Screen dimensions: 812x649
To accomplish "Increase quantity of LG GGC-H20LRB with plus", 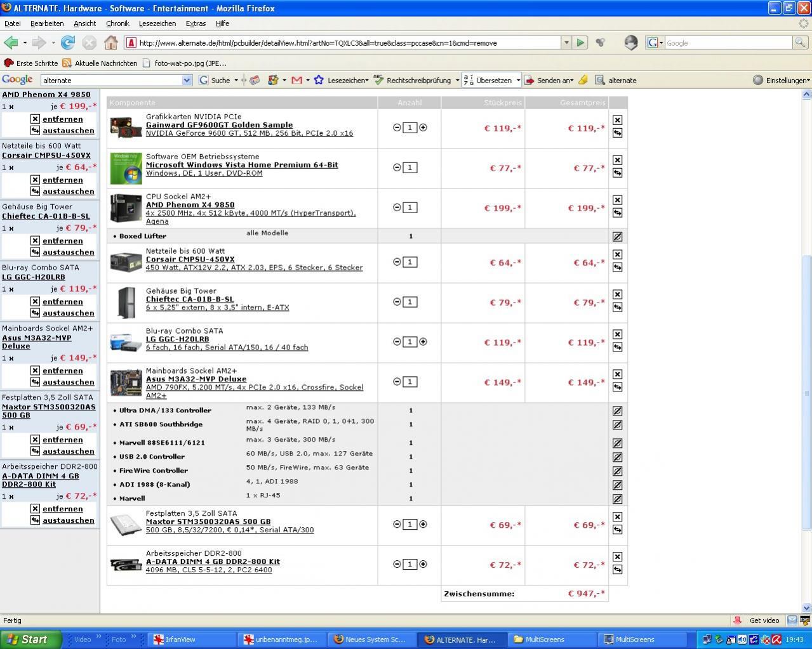I will click(423, 341).
